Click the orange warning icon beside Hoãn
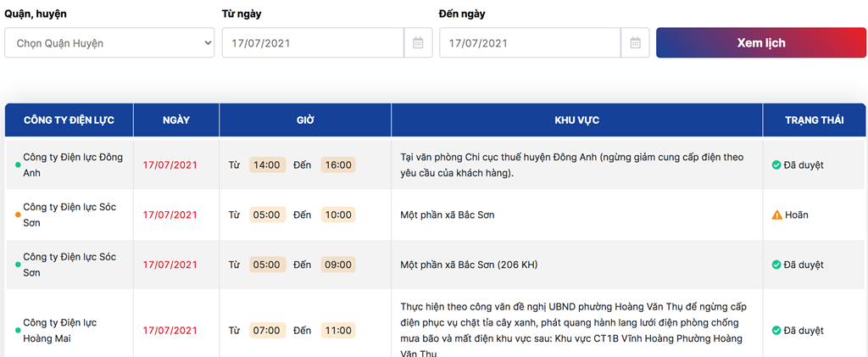The height and width of the screenshot is (357, 868). point(776,215)
